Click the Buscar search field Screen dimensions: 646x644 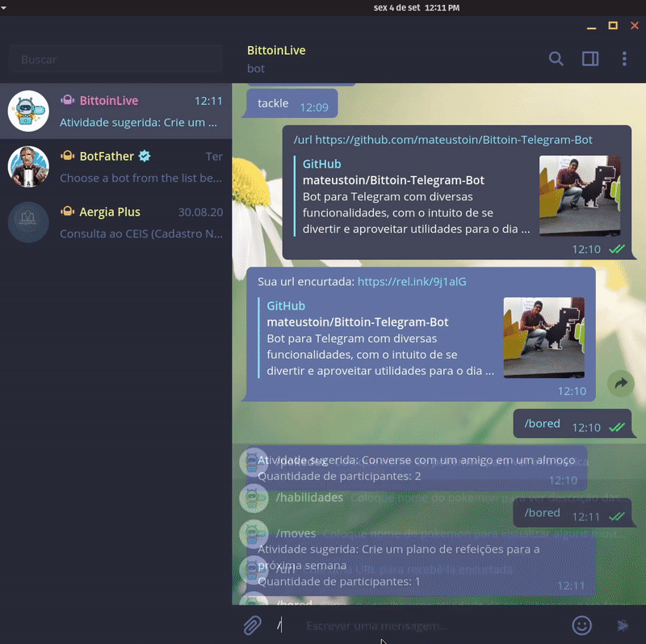coord(115,60)
